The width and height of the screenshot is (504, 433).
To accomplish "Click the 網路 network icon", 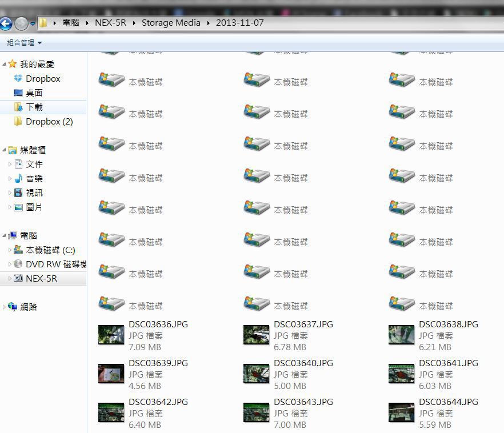I will click(13, 307).
